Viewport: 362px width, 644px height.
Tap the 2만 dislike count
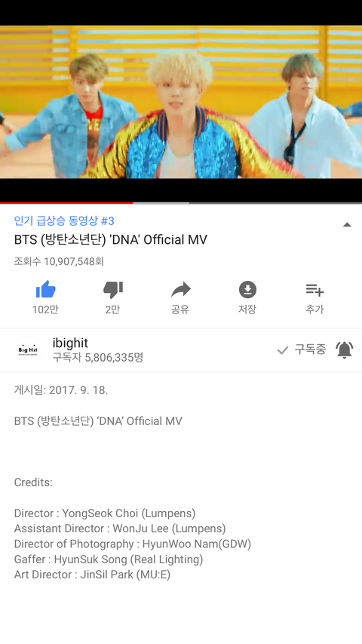point(112,310)
